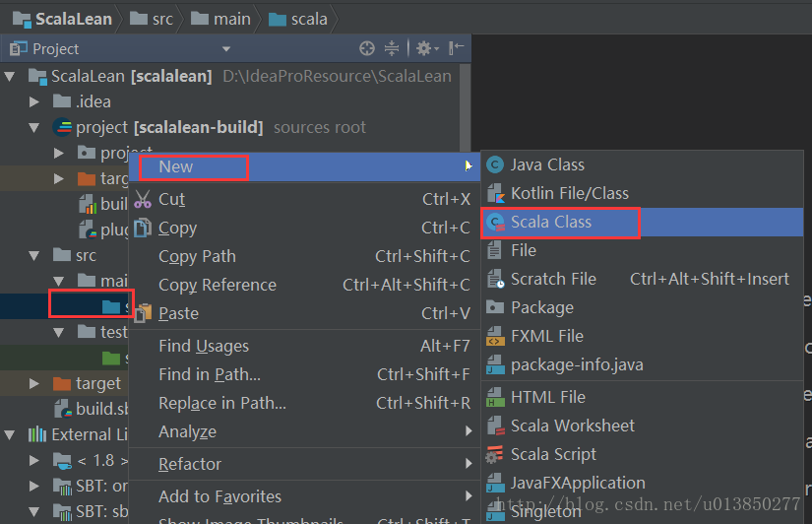Open Add to Favorites submenu
Viewport: 812px width, 524px height.
(x=304, y=496)
